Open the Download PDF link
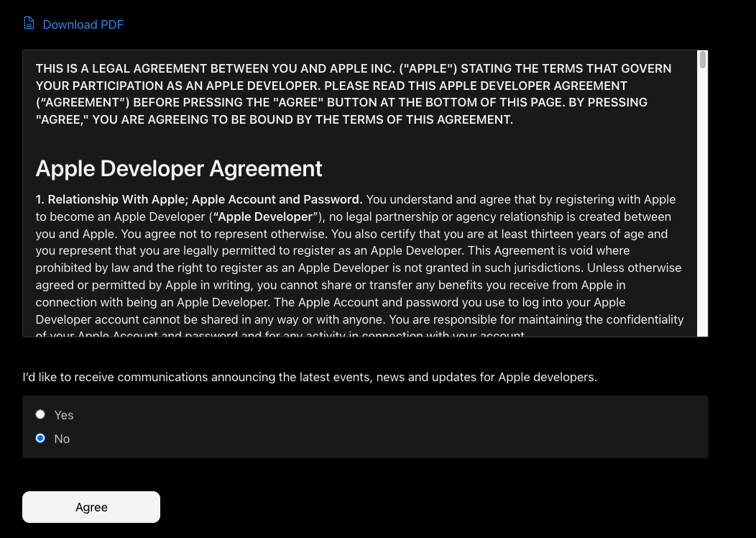The height and width of the screenshot is (538, 756). (83, 24)
